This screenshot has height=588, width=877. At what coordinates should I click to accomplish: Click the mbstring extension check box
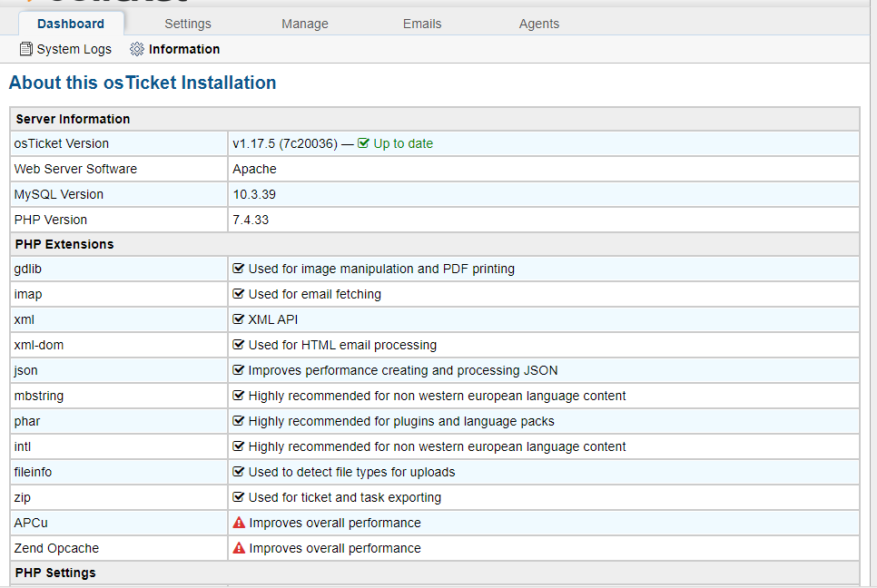[x=239, y=396]
